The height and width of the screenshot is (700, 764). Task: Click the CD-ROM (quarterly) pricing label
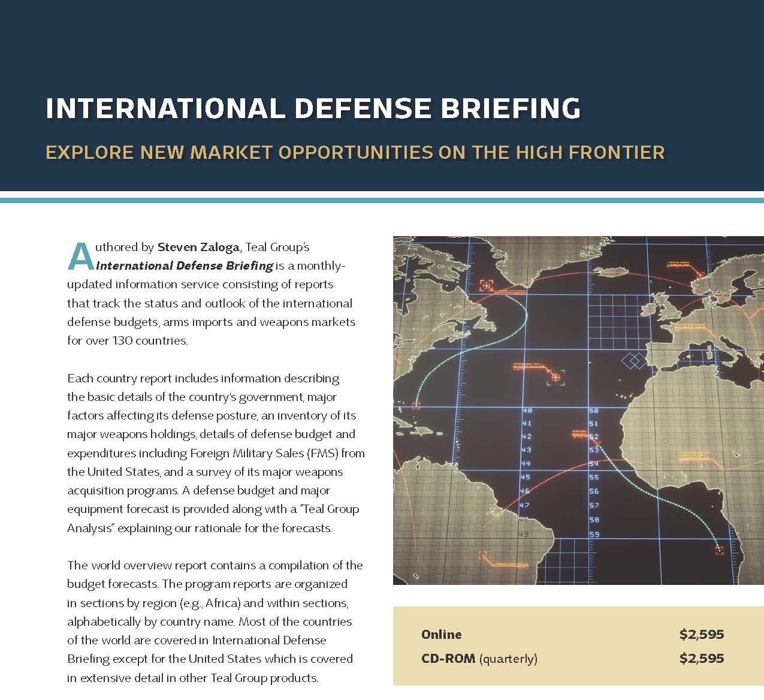tap(479, 659)
